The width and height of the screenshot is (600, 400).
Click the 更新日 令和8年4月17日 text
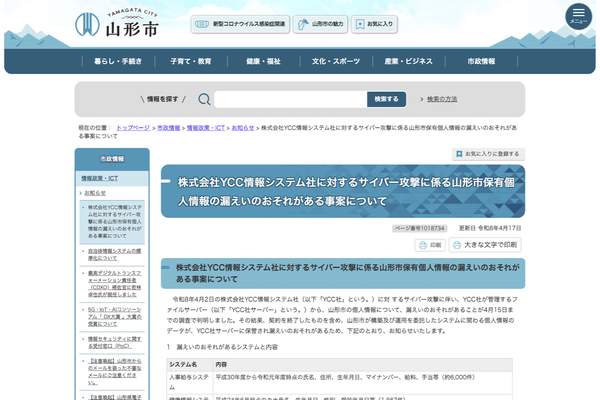[x=490, y=228]
